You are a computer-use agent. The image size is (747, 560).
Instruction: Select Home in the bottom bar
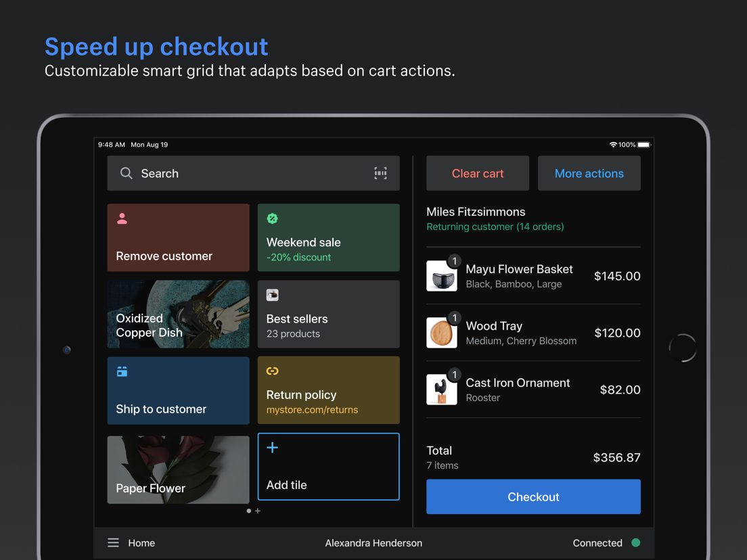141,542
